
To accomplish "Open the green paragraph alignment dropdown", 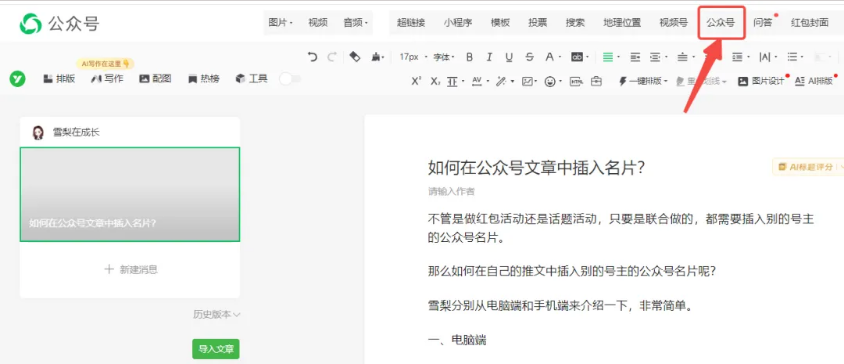I will click(610, 57).
